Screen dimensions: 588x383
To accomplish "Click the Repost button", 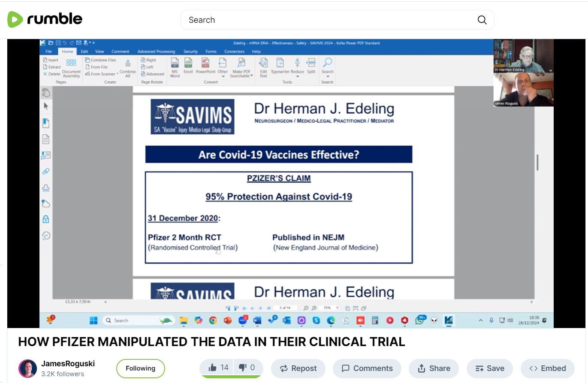I will [x=298, y=368].
